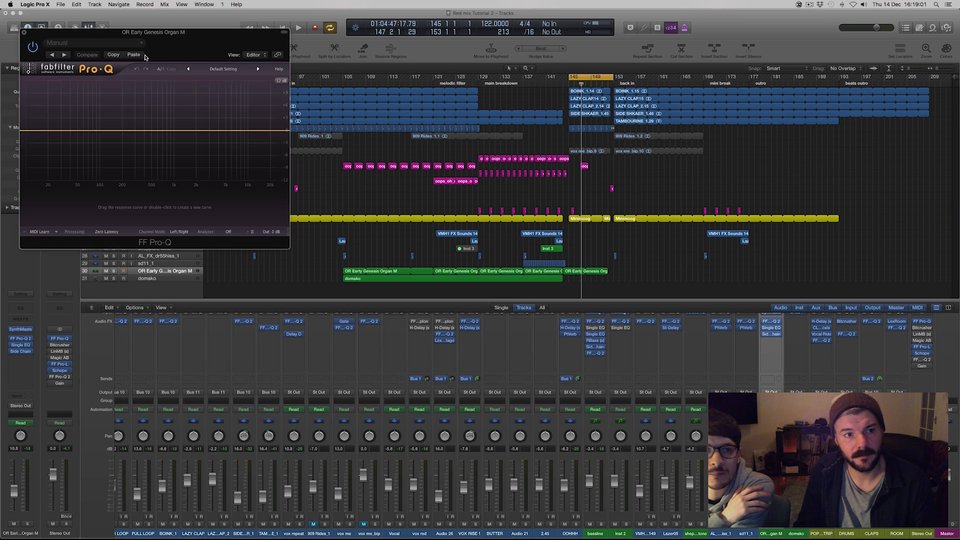Open the Loop Browser icon in control bar
Image resolution: width=960 pixels, height=540 pixels.
click(932, 28)
